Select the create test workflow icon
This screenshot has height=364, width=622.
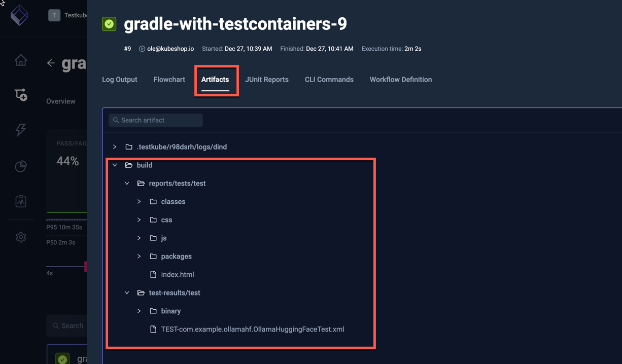(x=20, y=95)
